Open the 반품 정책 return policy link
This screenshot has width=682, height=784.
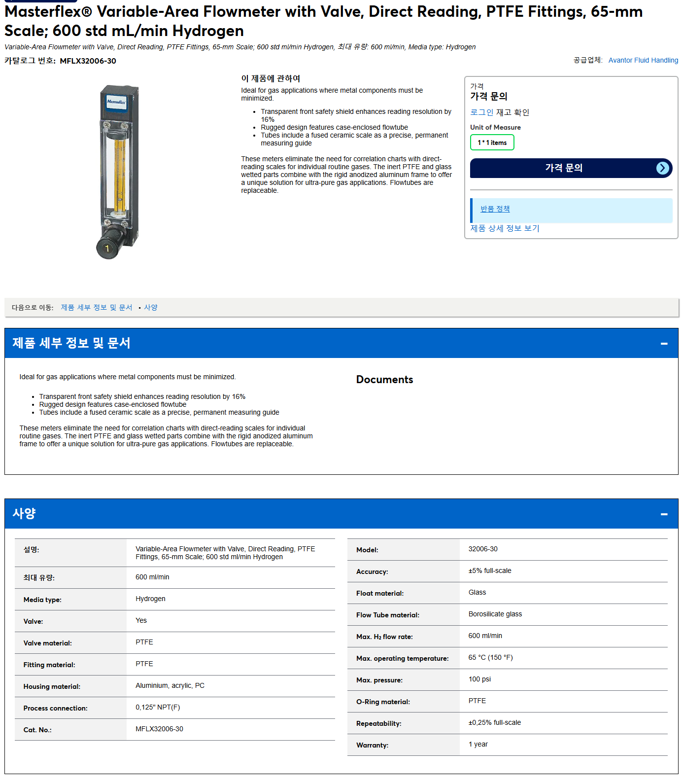pyautogui.click(x=495, y=209)
